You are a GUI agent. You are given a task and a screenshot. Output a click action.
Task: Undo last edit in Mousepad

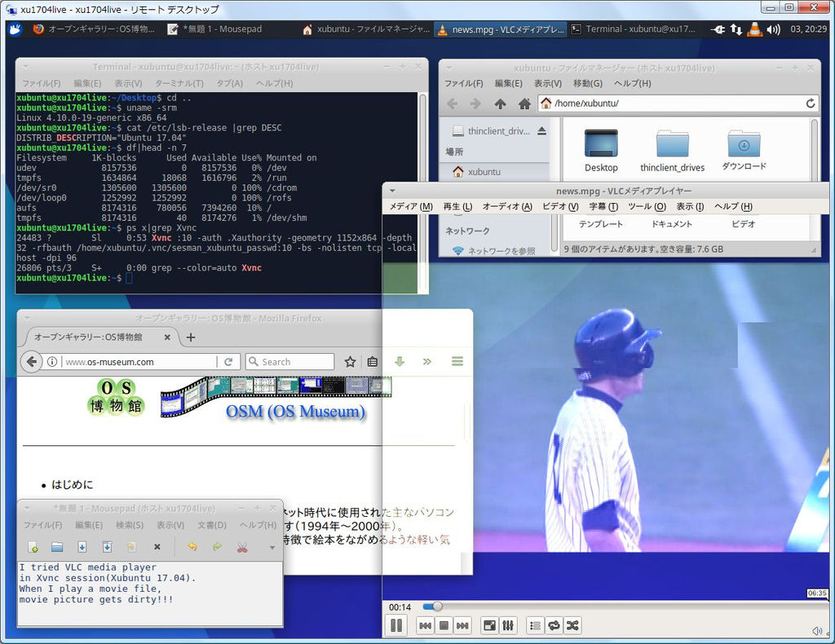[x=192, y=547]
